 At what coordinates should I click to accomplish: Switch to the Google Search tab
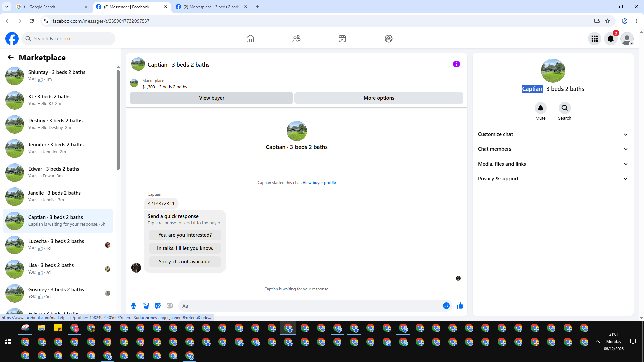tap(52, 7)
